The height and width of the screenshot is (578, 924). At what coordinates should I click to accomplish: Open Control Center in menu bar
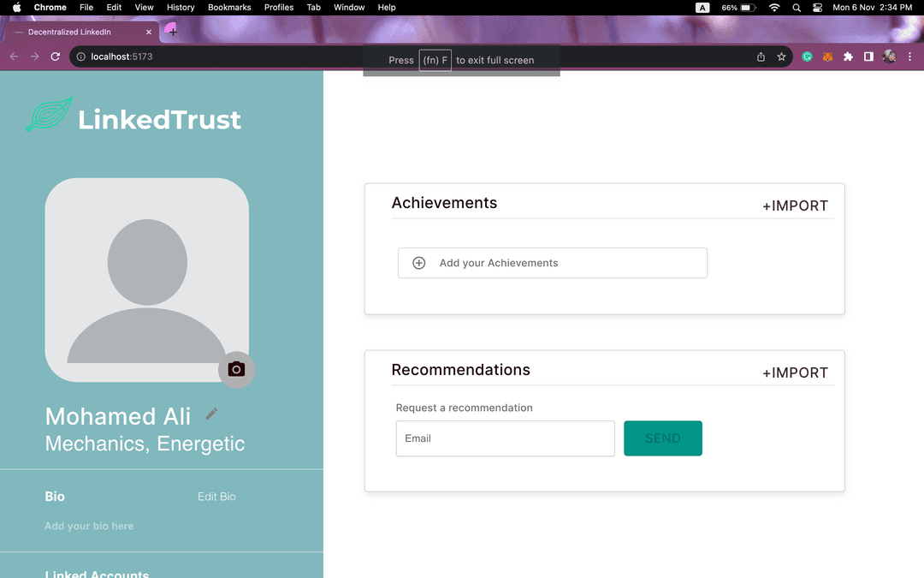817,8
